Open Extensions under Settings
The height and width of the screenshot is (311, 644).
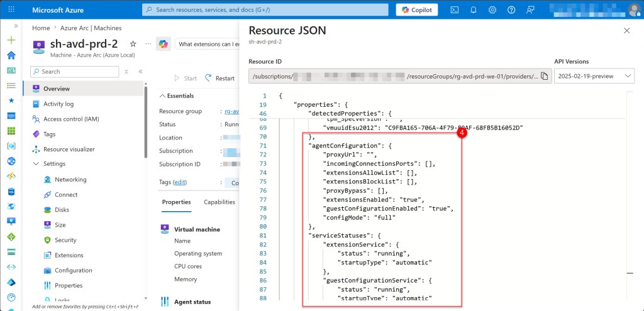pyautogui.click(x=69, y=255)
